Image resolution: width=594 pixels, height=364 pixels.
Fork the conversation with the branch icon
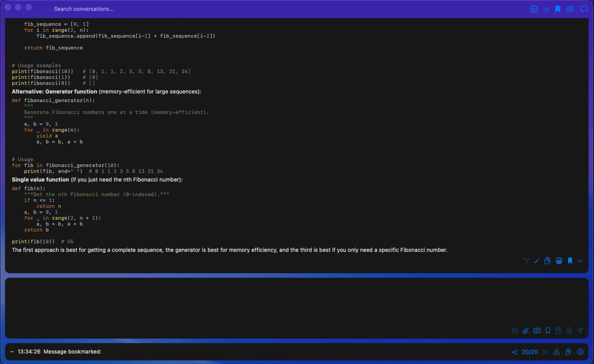pyautogui.click(x=526, y=261)
